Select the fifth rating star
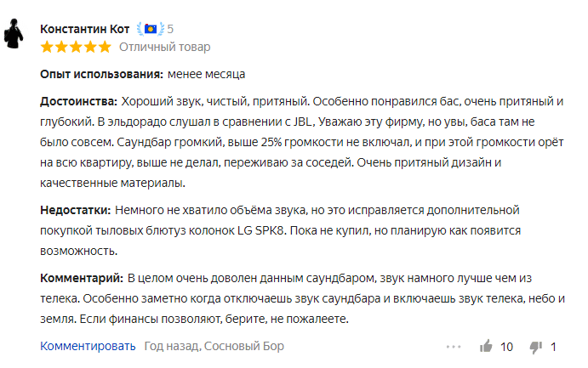588x368 pixels. (105, 48)
